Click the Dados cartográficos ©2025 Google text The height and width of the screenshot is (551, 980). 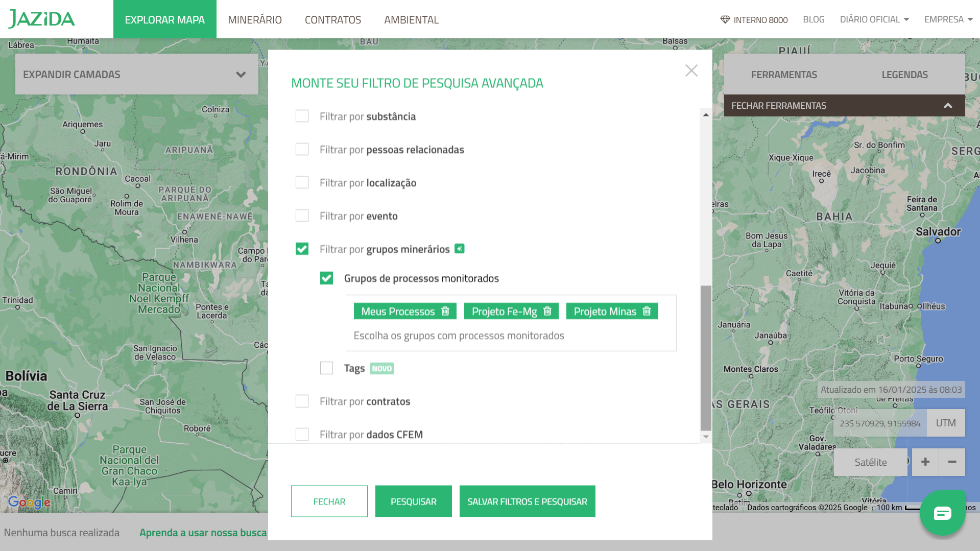tap(807, 508)
